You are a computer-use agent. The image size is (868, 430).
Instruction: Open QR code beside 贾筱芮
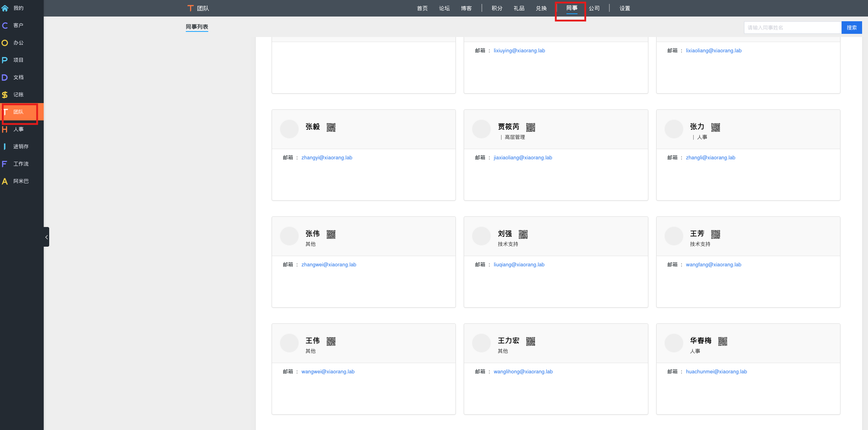(x=530, y=127)
